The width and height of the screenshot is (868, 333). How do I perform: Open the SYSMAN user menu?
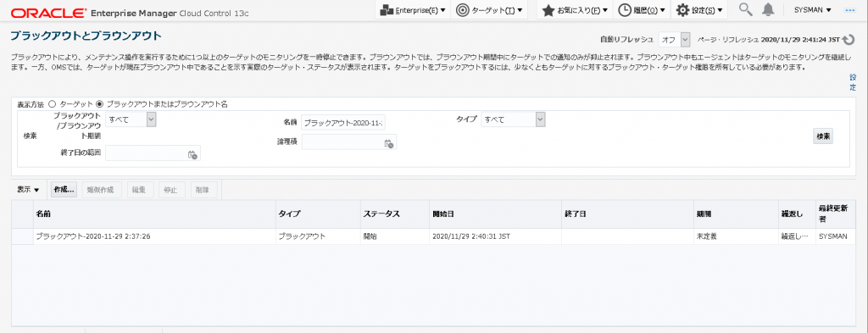tap(813, 10)
